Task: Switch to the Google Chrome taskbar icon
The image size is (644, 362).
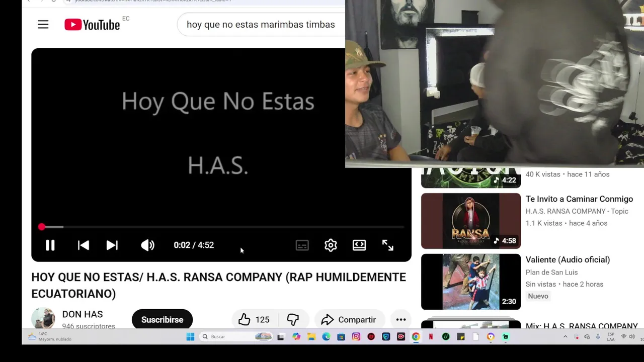Action: tap(416, 337)
